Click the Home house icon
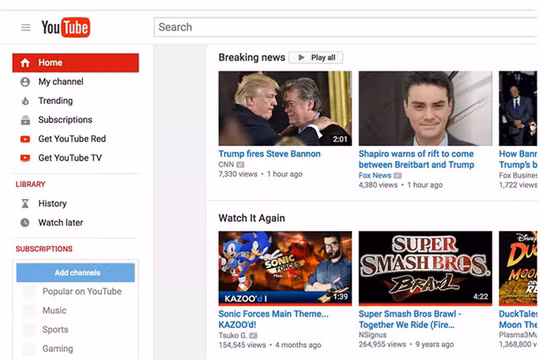Image resolution: width=540 pixels, height=360 pixels. click(25, 63)
